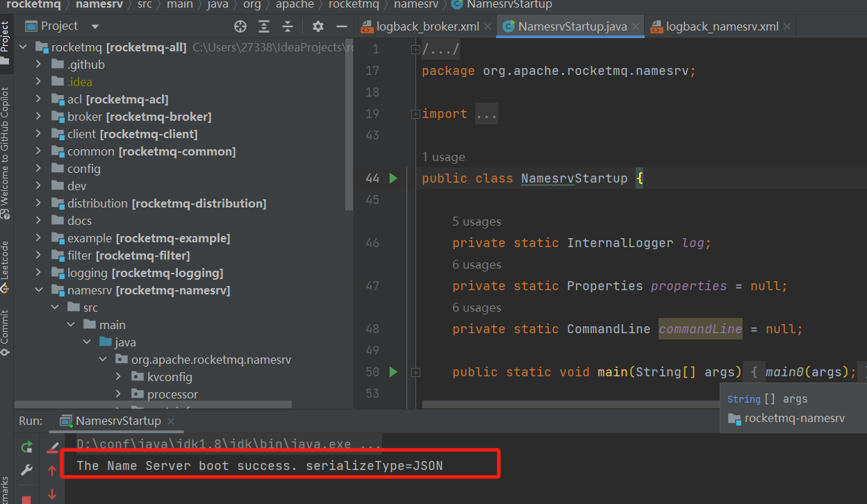Jump up the stack trace arrow
The width and height of the screenshot is (867, 504).
click(52, 471)
